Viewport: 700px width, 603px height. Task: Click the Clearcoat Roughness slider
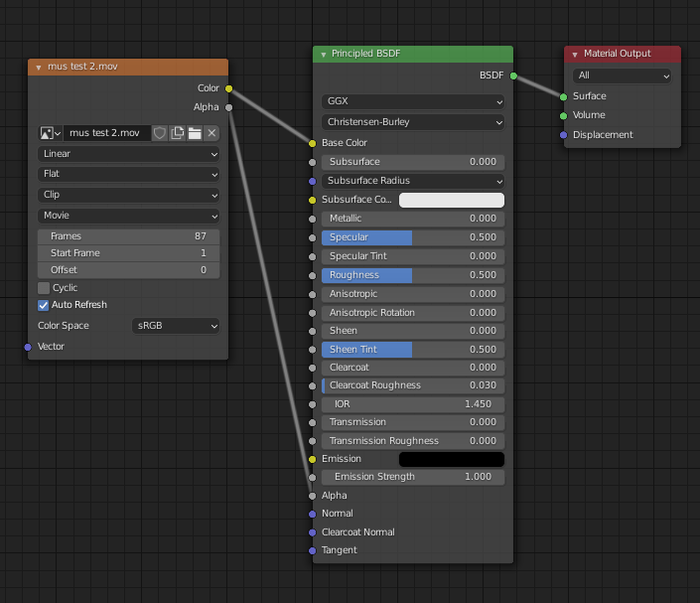coord(413,385)
